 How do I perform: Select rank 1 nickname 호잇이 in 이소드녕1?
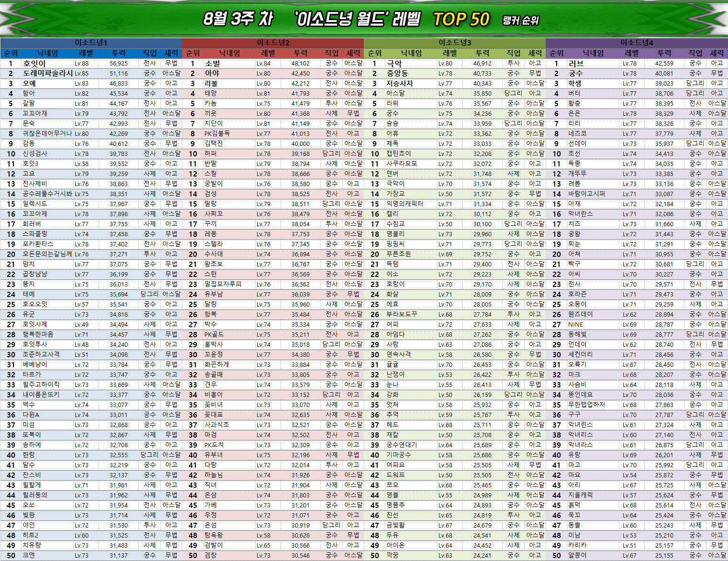pyautogui.click(x=34, y=64)
